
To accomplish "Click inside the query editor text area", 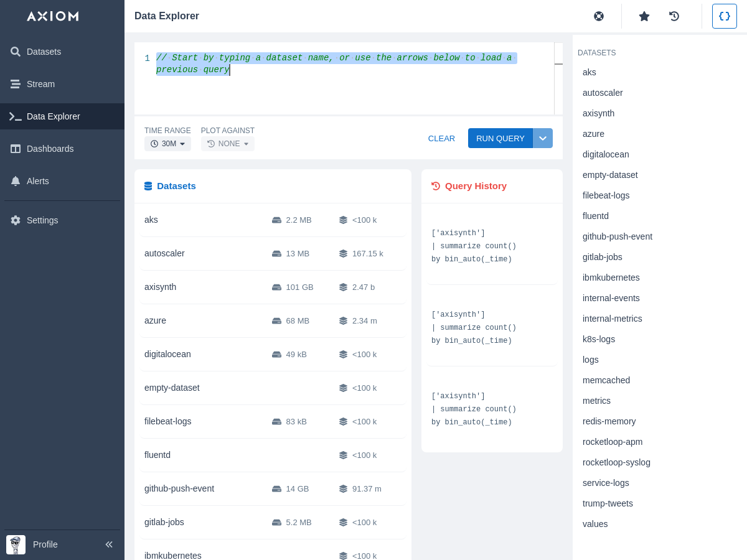I will pos(342,87).
